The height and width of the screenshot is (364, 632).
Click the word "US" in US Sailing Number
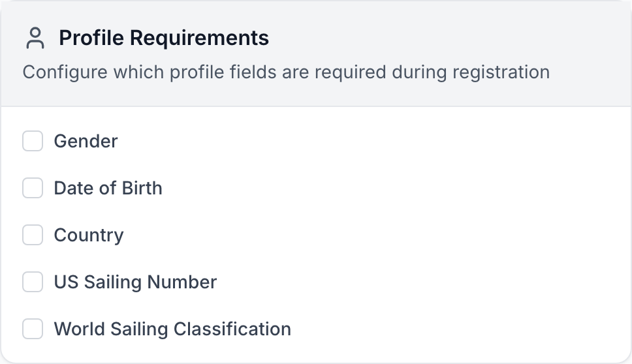click(x=66, y=282)
